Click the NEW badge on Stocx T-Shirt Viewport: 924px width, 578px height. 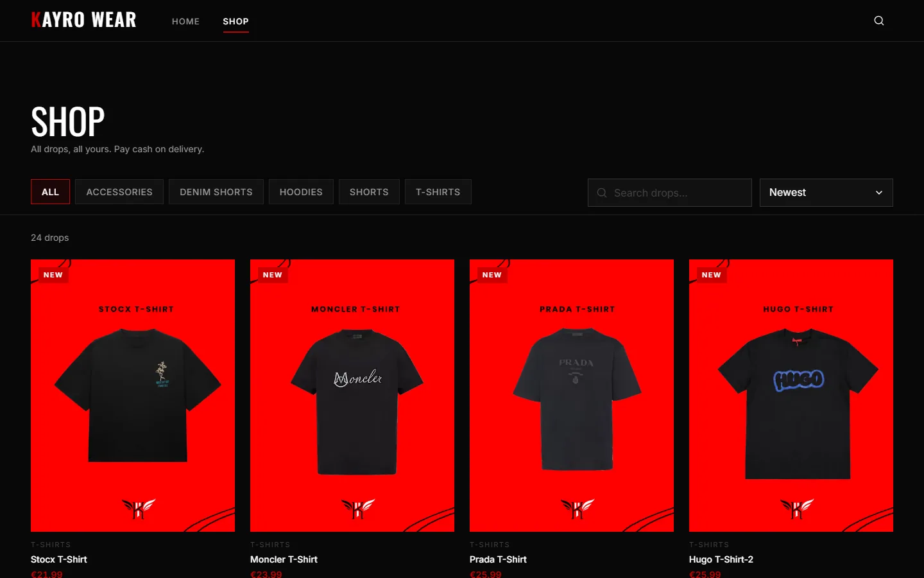[53, 275]
